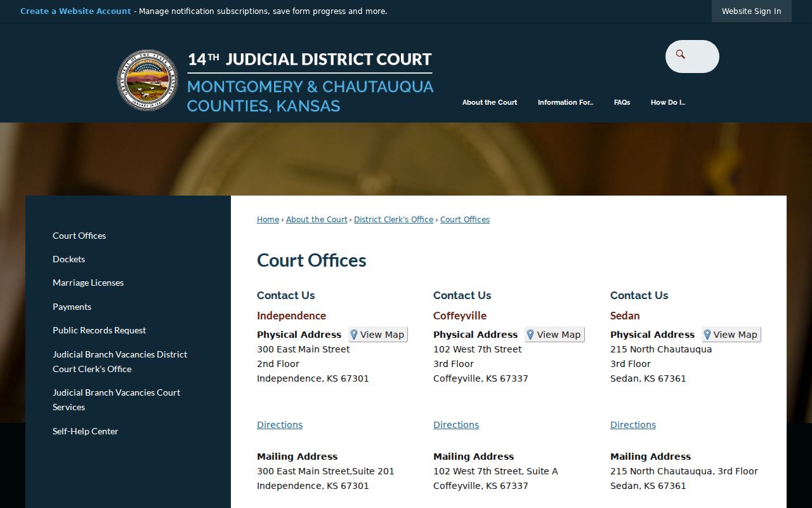Click the Kansas state seal logo

click(147, 81)
